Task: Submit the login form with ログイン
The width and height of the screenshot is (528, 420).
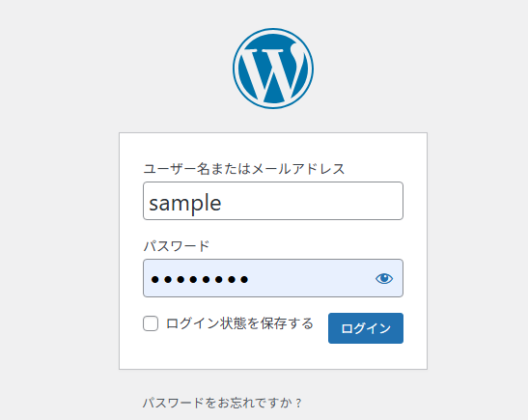Action: [366, 328]
